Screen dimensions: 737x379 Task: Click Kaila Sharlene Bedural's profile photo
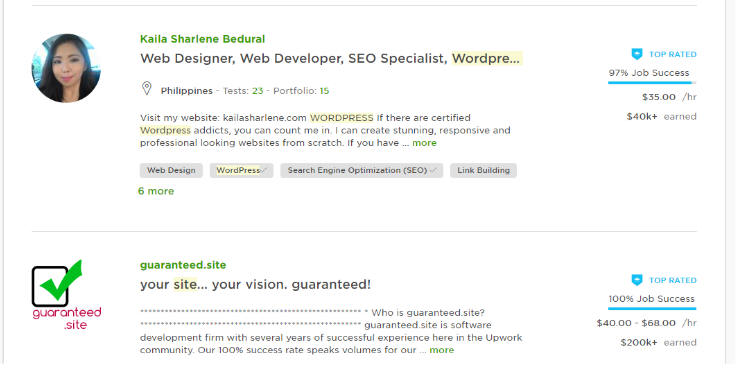point(66,68)
